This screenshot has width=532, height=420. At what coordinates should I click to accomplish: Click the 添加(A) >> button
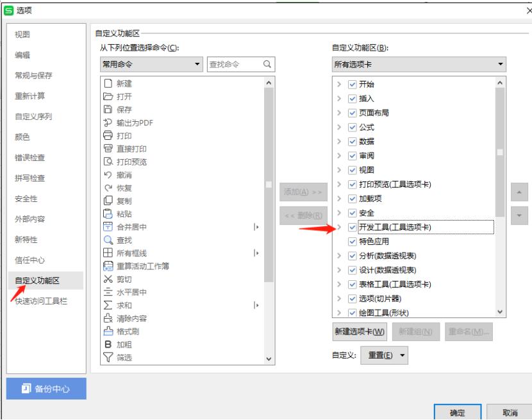(x=303, y=192)
